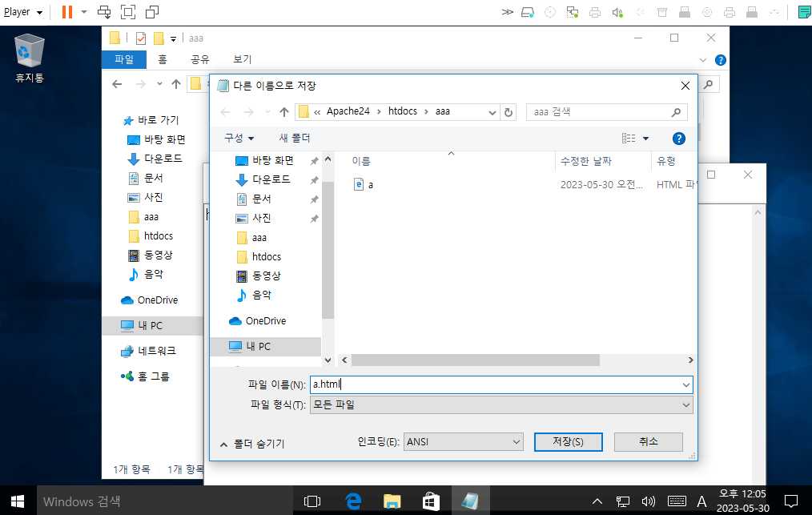
Task: Click the horizontal scrollbar in the file list
Action: pyautogui.click(x=476, y=360)
